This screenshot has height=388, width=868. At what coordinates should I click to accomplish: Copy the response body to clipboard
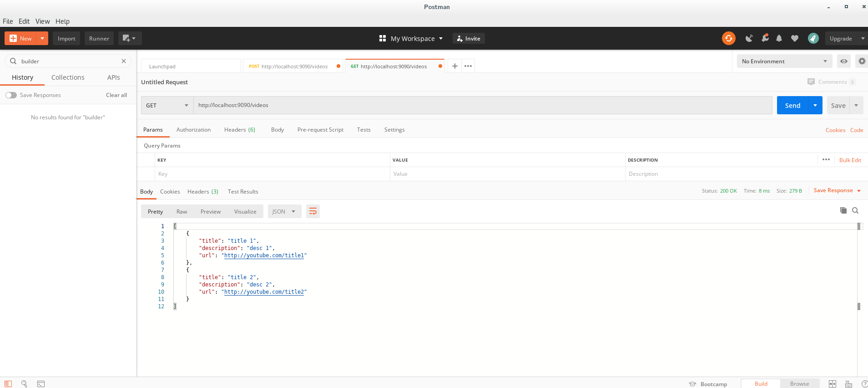tap(843, 210)
